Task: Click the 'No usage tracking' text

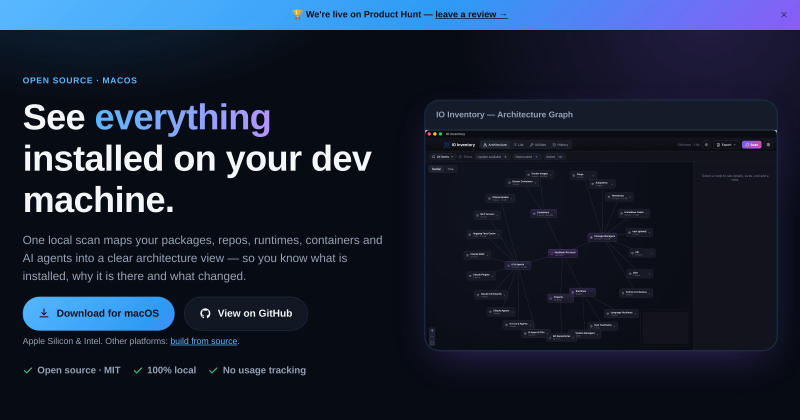Action: click(264, 370)
